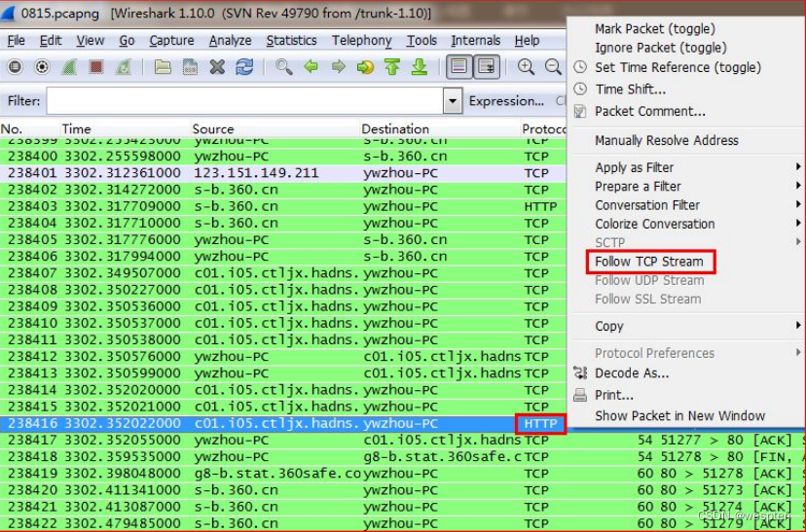Stop the running capture (red square)
The image size is (806, 532).
(96, 67)
